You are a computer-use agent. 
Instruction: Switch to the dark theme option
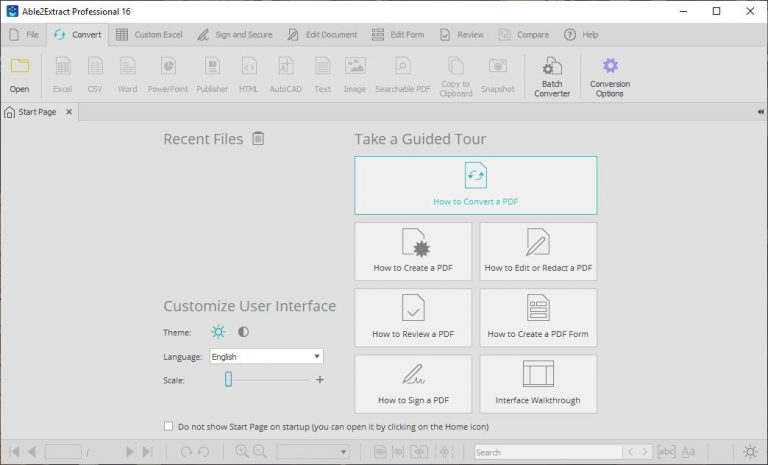[243, 332]
